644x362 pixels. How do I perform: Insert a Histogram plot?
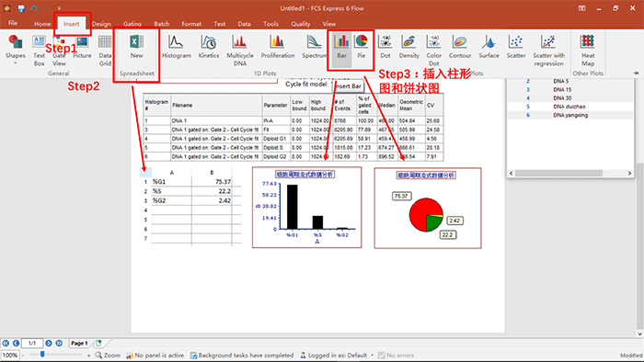(x=177, y=47)
